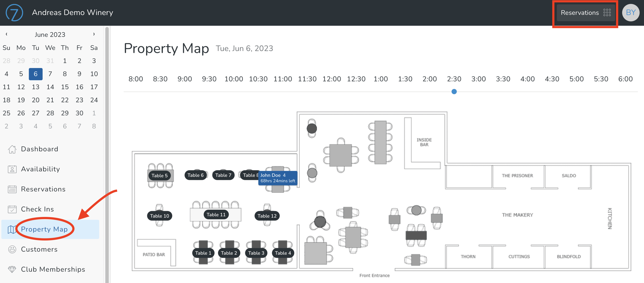
Task: Open the Dashboard via its home icon
Action: tap(12, 149)
